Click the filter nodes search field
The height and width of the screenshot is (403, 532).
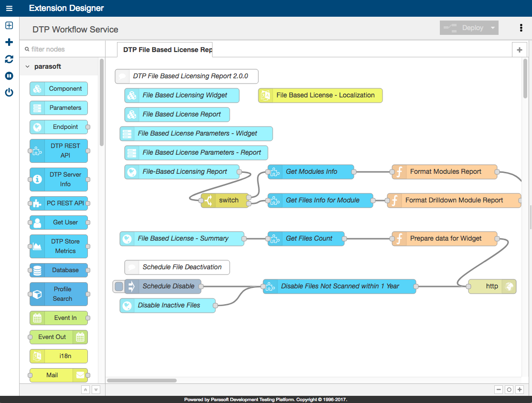(63, 49)
